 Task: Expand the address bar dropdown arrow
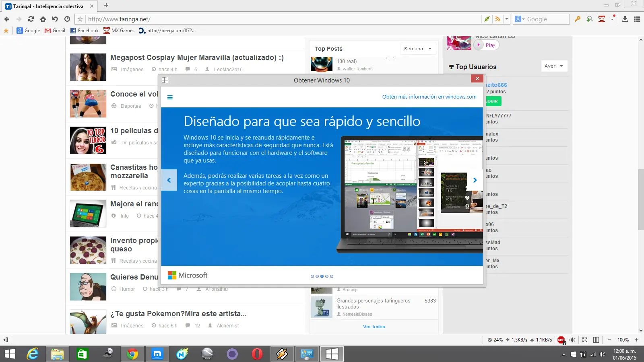click(507, 19)
